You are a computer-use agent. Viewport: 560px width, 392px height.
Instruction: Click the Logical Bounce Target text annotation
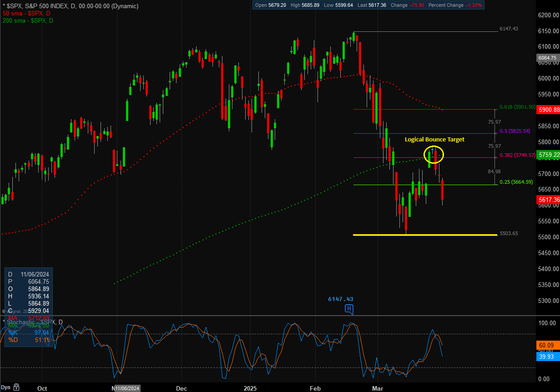tap(434, 140)
